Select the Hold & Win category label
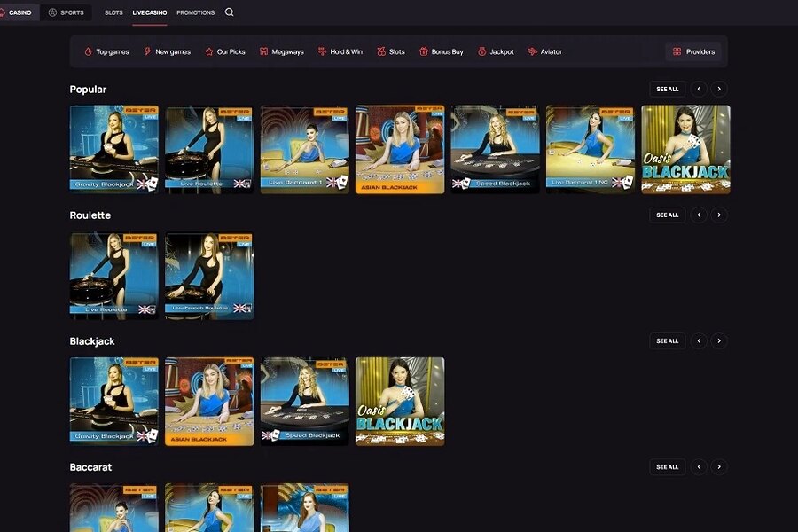The height and width of the screenshot is (532, 798). point(346,52)
